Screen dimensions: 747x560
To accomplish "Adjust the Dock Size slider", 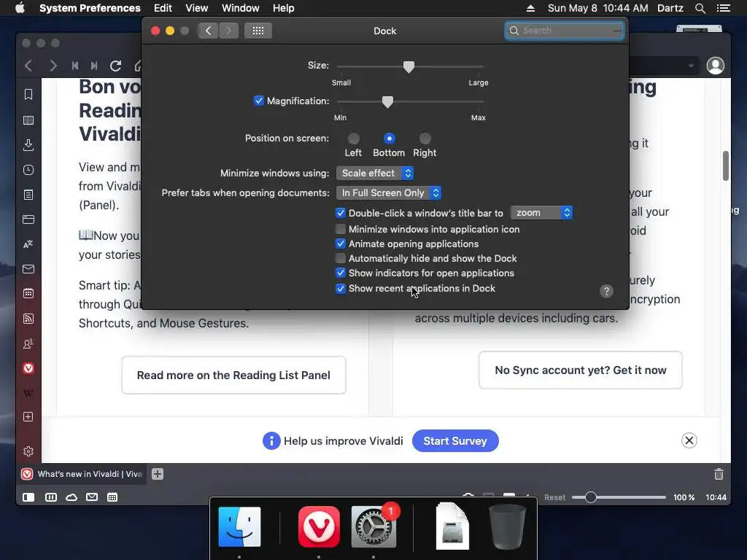I will pyautogui.click(x=409, y=66).
